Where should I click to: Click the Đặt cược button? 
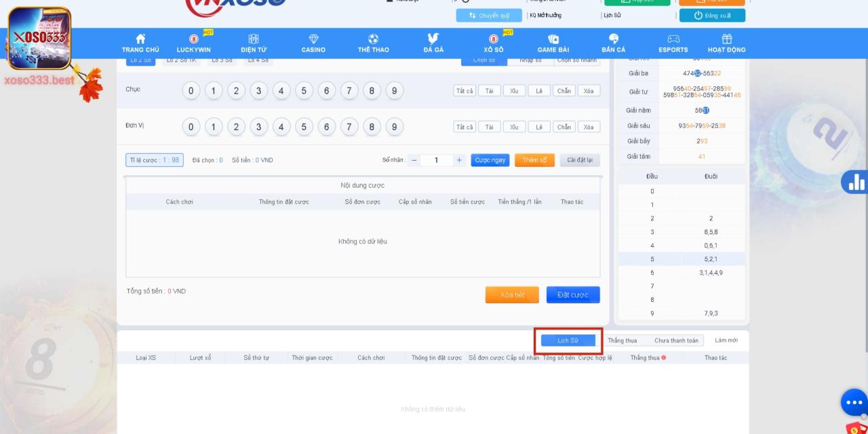[573, 295]
